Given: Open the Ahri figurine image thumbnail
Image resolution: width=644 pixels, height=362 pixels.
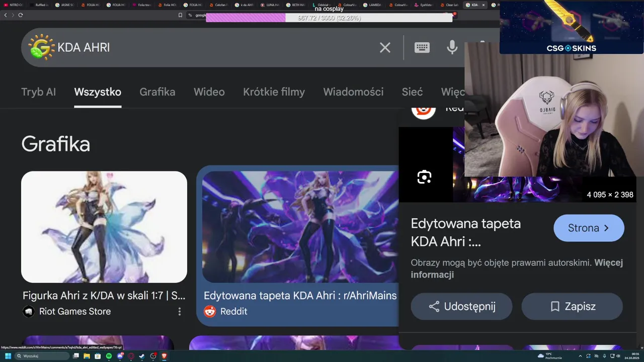Looking at the screenshot, I should pyautogui.click(x=104, y=227).
